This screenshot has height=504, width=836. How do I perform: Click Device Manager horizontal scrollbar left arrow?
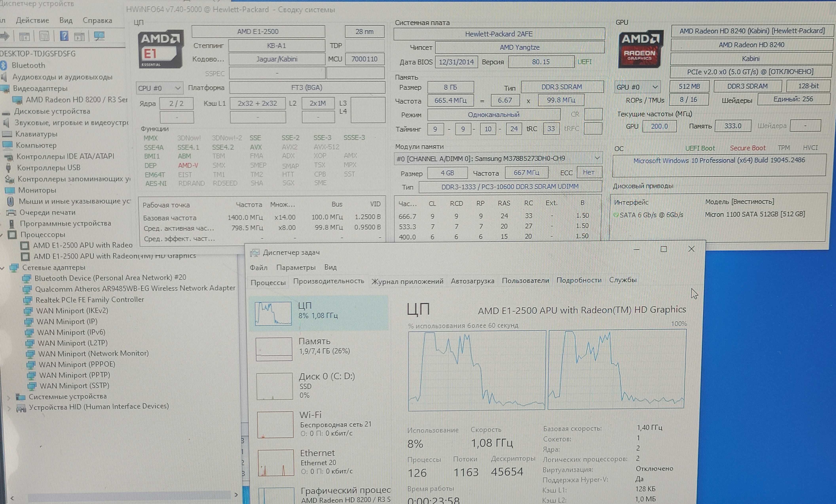(12, 498)
